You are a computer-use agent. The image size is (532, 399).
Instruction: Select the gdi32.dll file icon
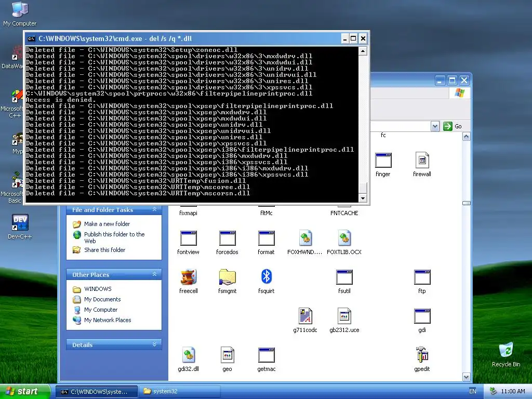188,355
